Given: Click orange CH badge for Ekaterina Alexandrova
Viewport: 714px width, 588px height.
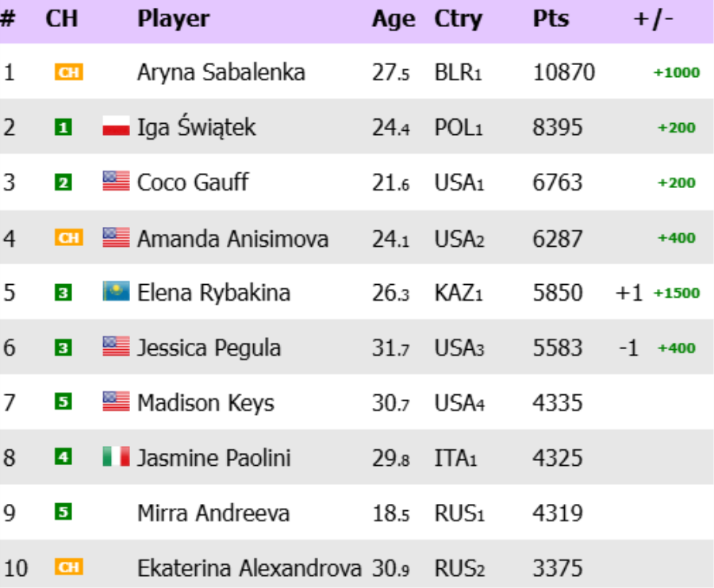Looking at the screenshot, I should click(68, 568).
